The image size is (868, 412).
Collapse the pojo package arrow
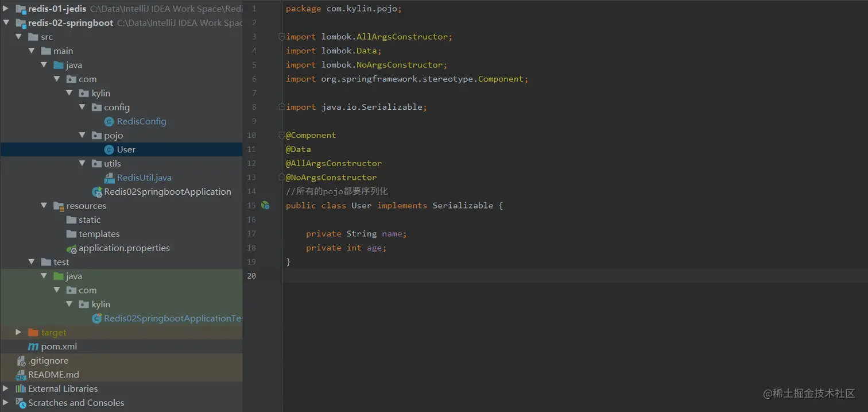[82, 135]
